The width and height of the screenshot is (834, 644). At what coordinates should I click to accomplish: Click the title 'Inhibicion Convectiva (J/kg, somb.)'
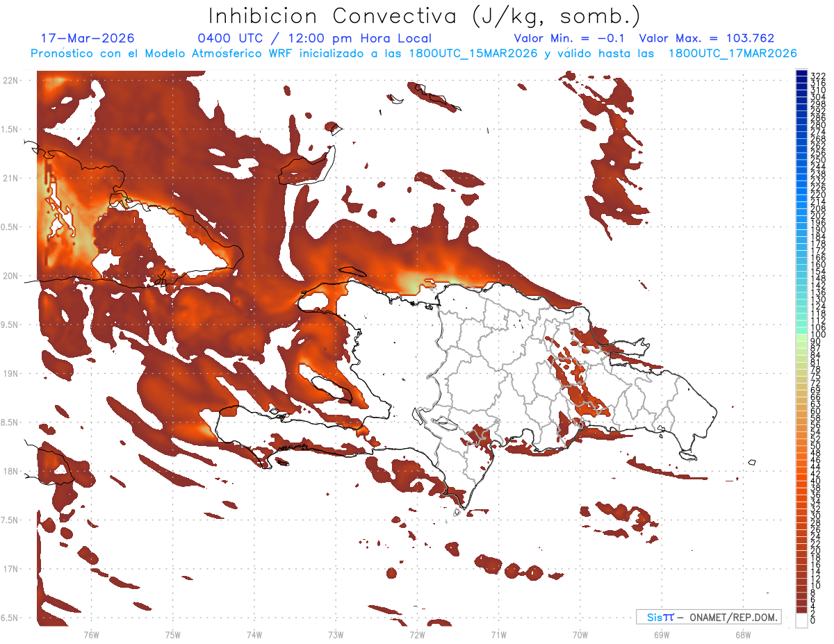425,16
